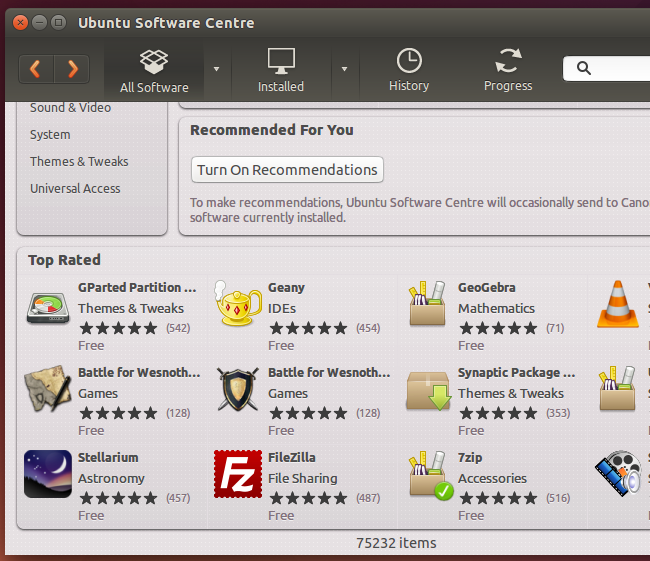Select the Sound & Video category

point(70,107)
